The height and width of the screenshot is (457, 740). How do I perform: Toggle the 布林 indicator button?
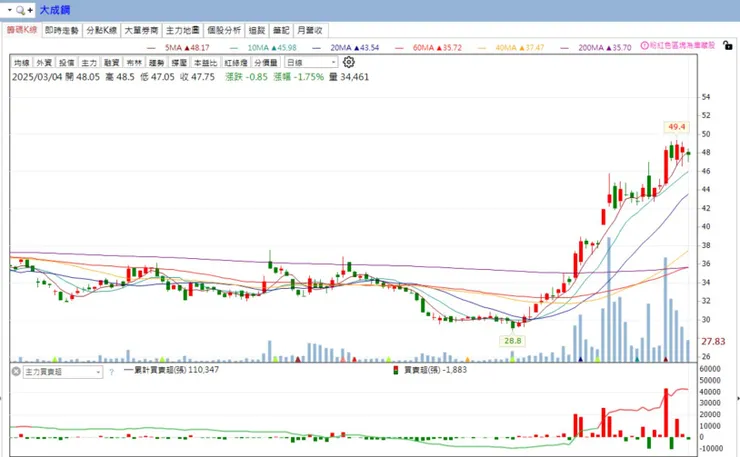pos(134,62)
